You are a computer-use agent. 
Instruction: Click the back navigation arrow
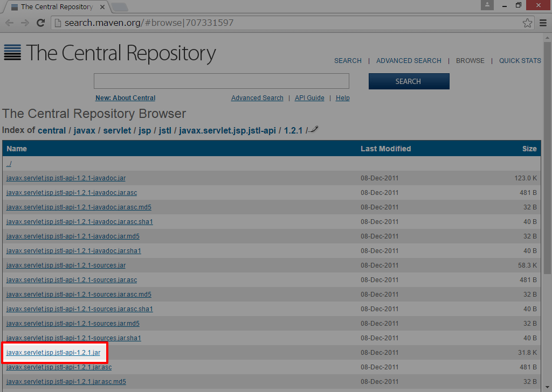tap(9, 23)
